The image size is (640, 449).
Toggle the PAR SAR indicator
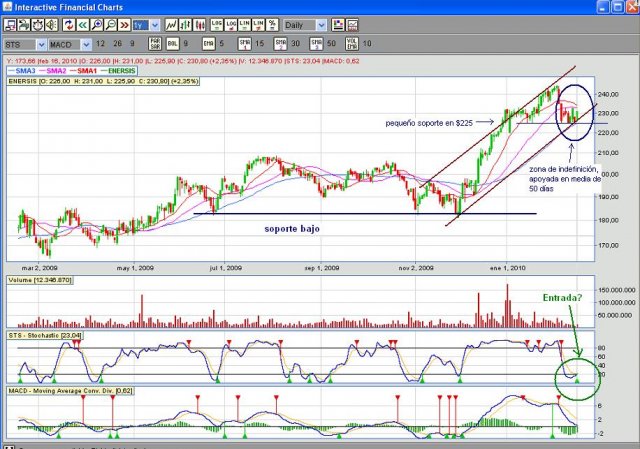coord(155,44)
